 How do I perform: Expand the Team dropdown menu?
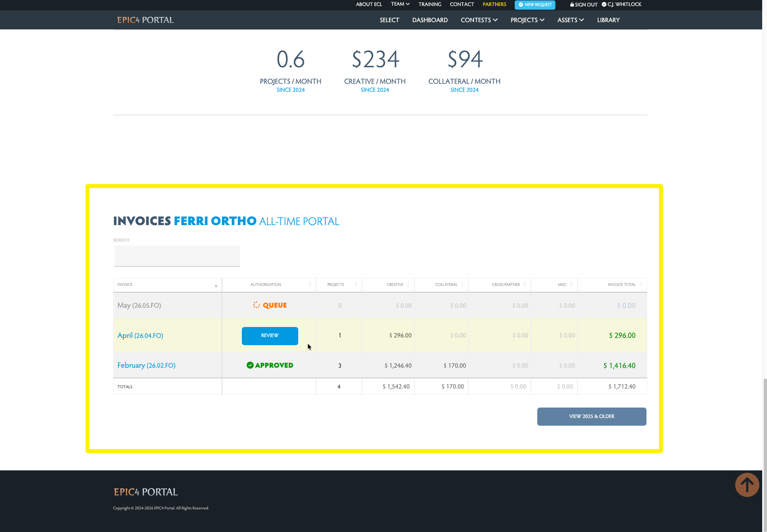point(400,4)
